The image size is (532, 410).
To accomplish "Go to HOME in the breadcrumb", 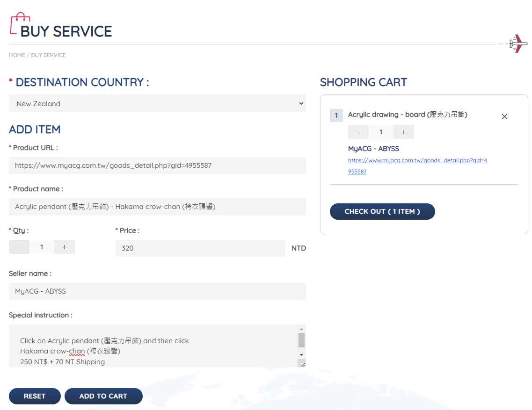I will [17, 55].
